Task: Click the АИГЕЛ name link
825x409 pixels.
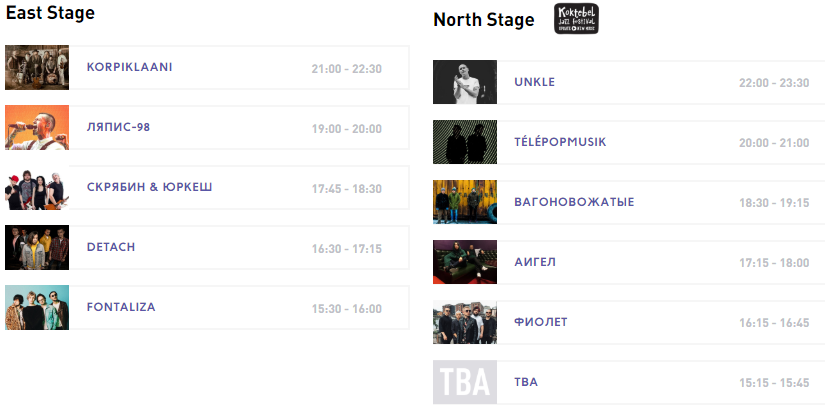Action: 534,263
